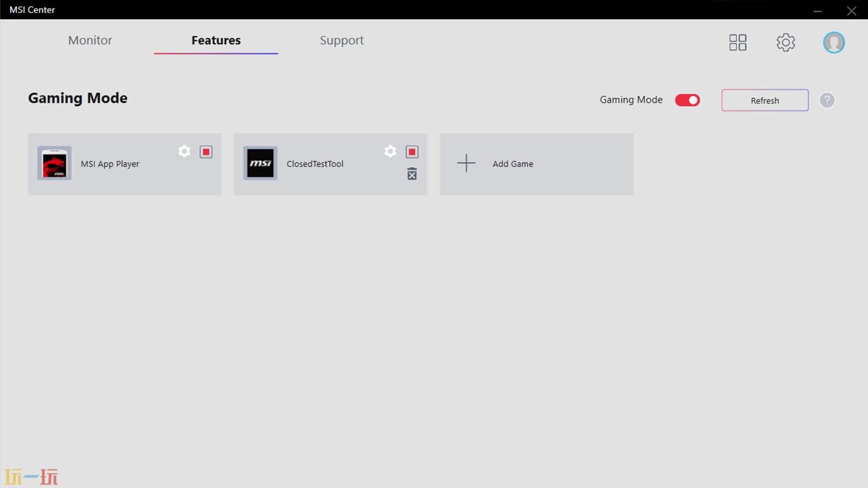The image size is (868, 488).
Task: Open MSI Center settings gear
Action: click(785, 42)
